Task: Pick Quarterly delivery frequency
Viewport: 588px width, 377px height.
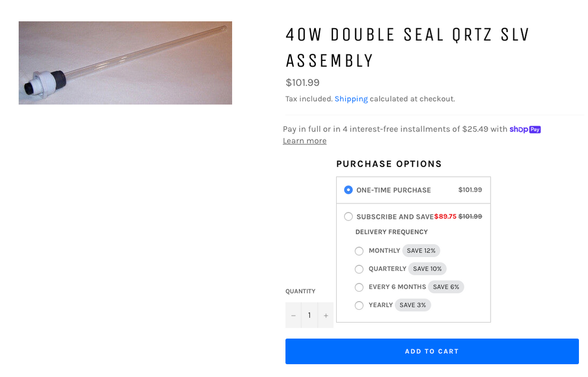Action: [x=359, y=269]
